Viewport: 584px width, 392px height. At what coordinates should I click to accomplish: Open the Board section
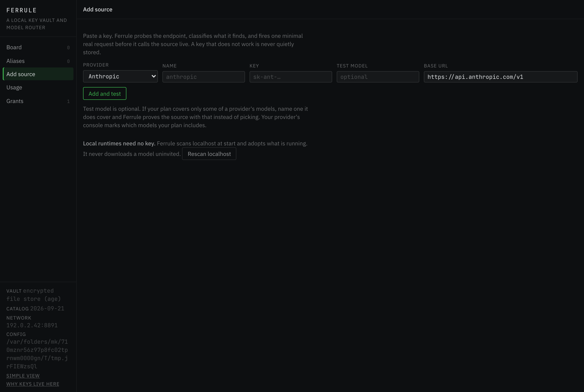[x=38, y=47]
